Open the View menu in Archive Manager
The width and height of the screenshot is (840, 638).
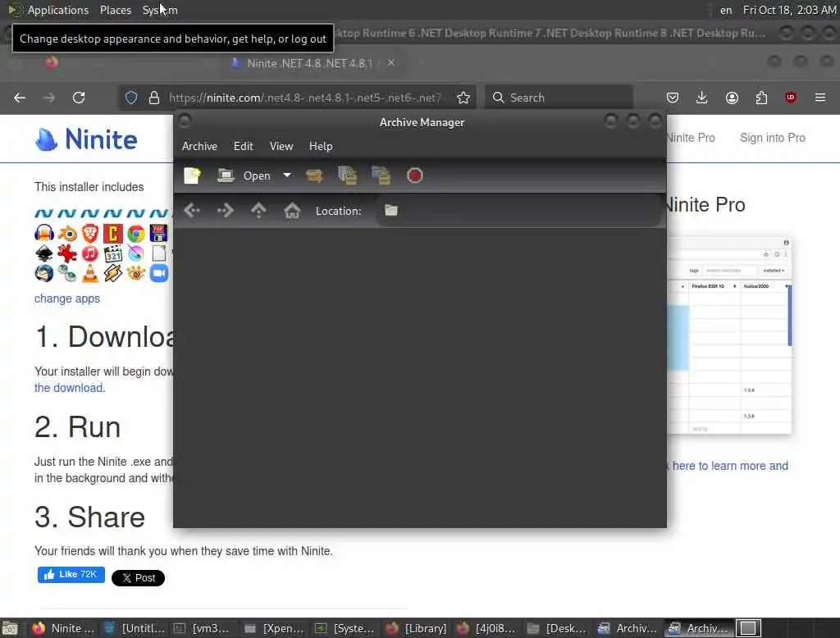[281, 146]
